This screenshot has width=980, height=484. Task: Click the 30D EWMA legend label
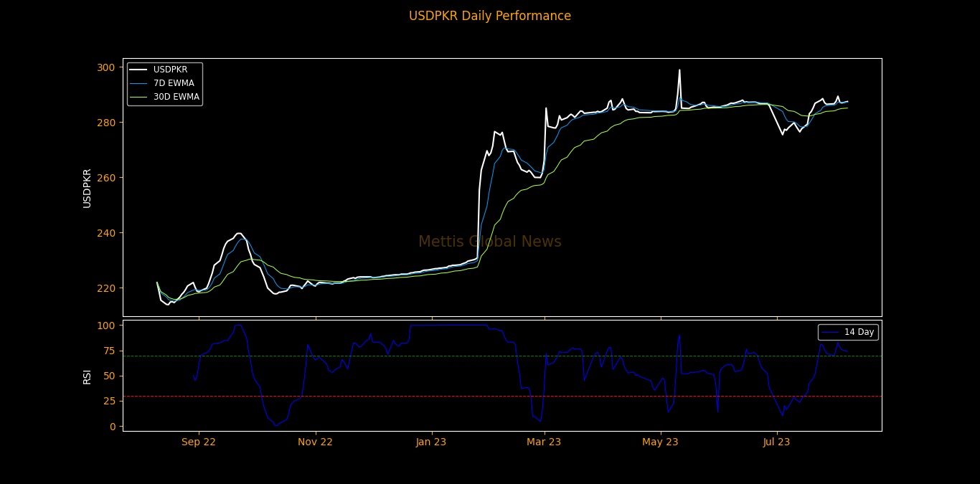[x=176, y=97]
